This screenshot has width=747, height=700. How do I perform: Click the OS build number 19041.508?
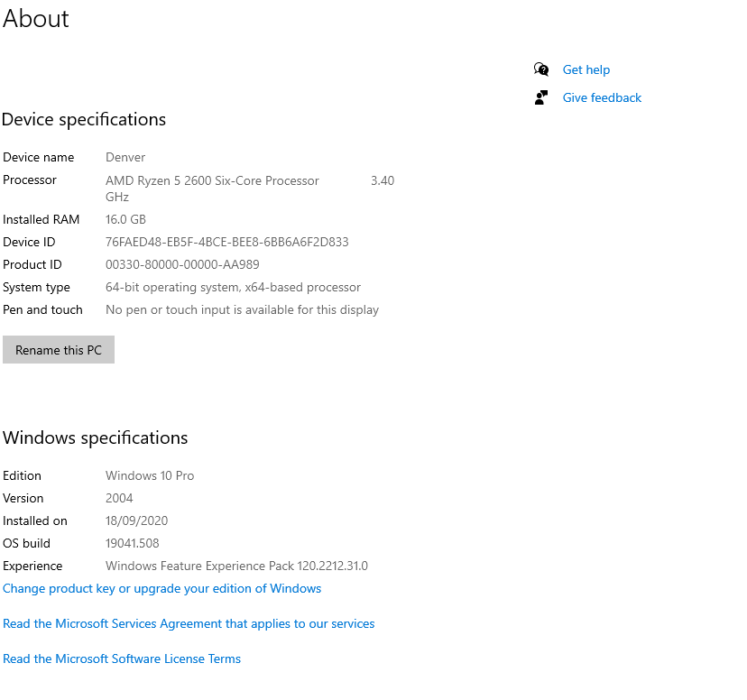point(133,543)
